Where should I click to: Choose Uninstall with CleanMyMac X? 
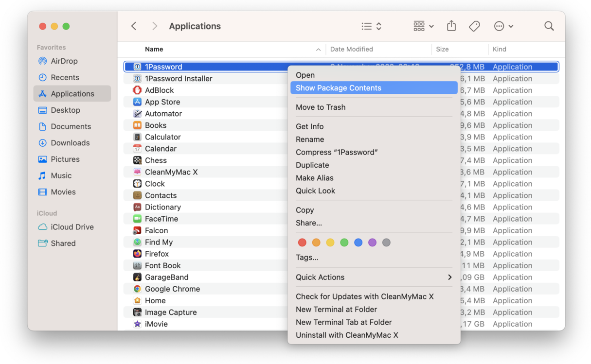[347, 335]
